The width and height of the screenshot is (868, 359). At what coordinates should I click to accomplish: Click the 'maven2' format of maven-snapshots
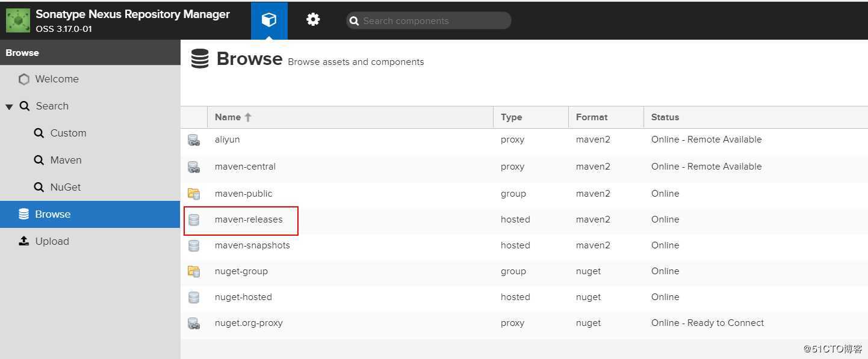pyautogui.click(x=593, y=245)
